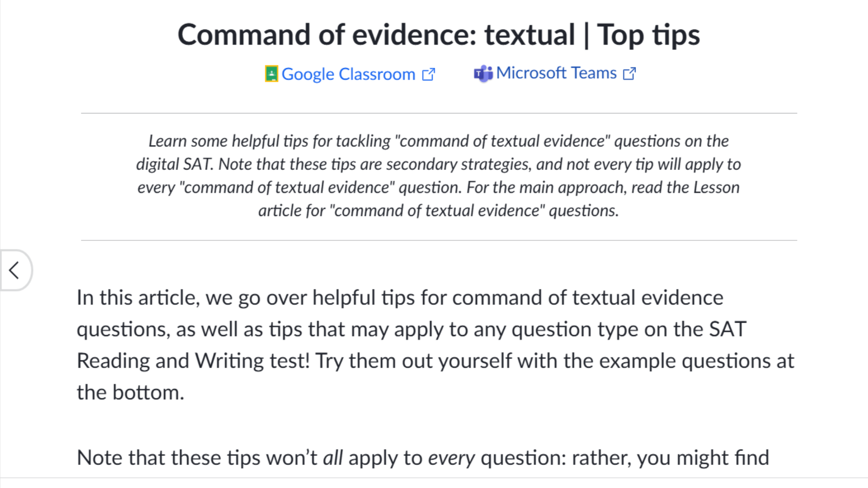Click the divider line above body text
868x488 pixels.
[439, 240]
